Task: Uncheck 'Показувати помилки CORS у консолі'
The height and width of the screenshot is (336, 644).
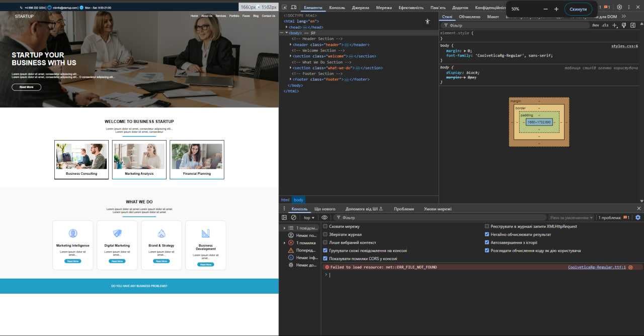Action: click(325, 258)
